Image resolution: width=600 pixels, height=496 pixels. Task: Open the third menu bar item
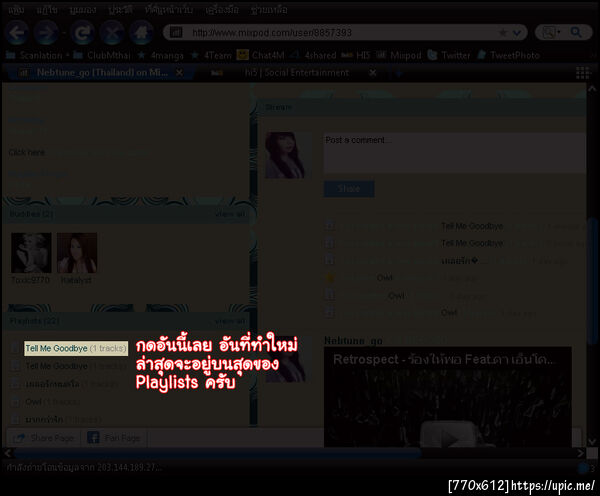(x=82, y=10)
